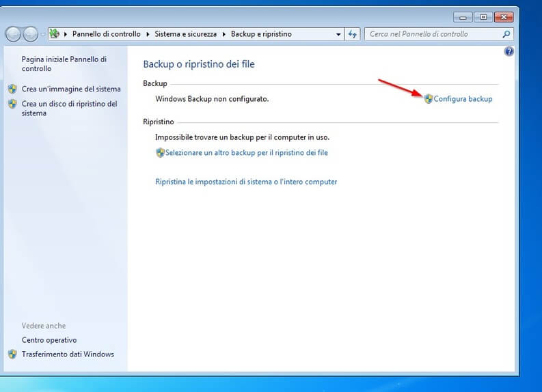The width and height of the screenshot is (542, 392).
Task: Open Trasferimento dati Windows
Action: (68, 354)
